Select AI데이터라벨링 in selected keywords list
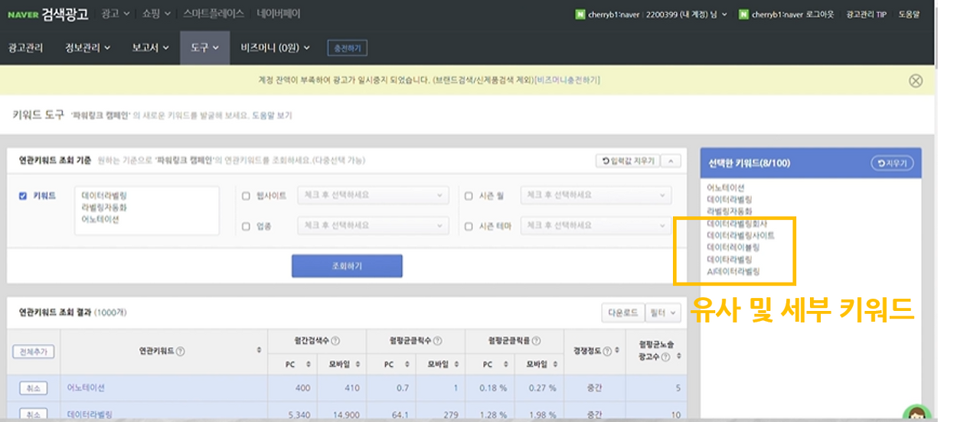This screenshot has width=980, height=422. (x=733, y=272)
